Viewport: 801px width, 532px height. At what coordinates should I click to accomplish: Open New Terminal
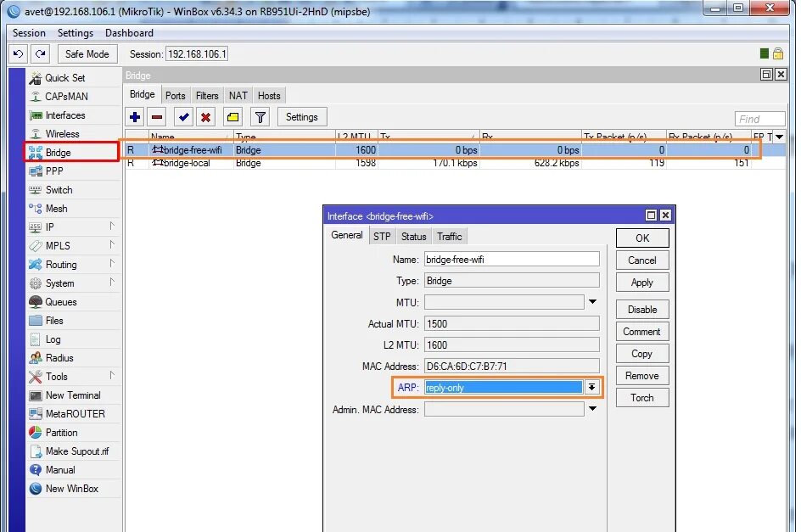click(73, 395)
